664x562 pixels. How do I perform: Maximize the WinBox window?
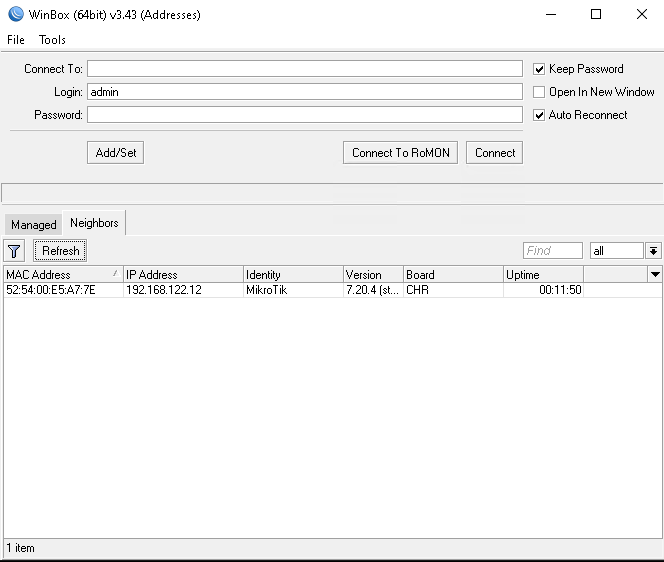[596, 14]
